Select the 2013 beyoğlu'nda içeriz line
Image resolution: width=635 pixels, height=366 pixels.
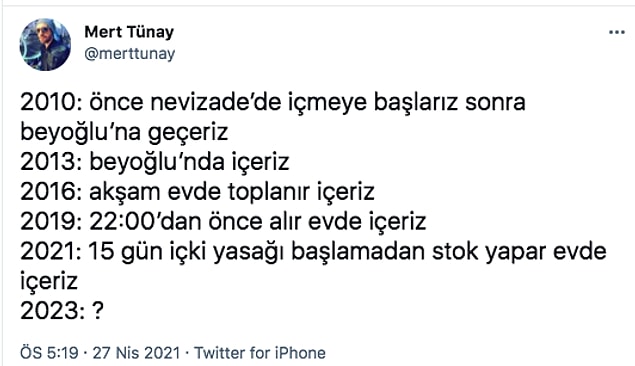(155, 162)
